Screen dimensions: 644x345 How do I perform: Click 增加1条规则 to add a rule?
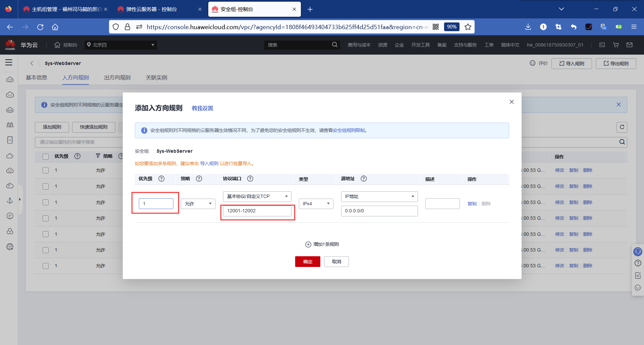(322, 245)
